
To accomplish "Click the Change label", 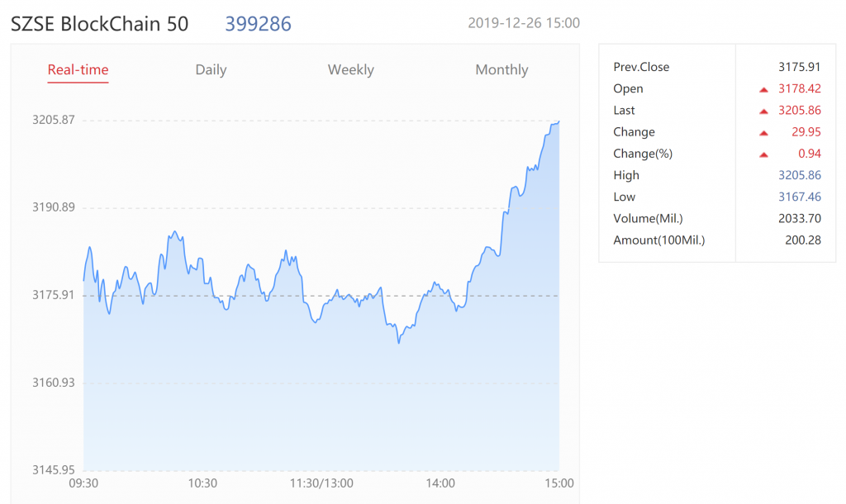I will tap(634, 132).
